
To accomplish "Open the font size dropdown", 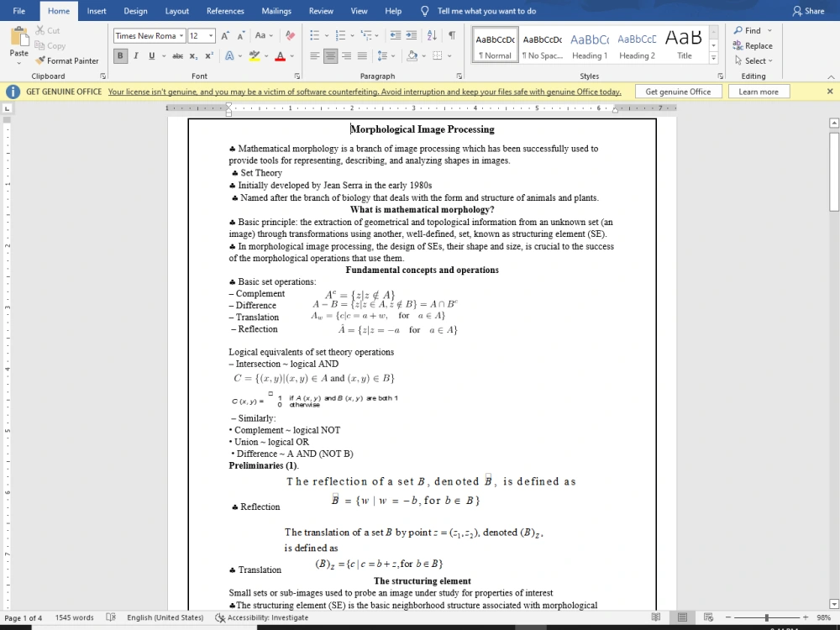I will (x=211, y=36).
